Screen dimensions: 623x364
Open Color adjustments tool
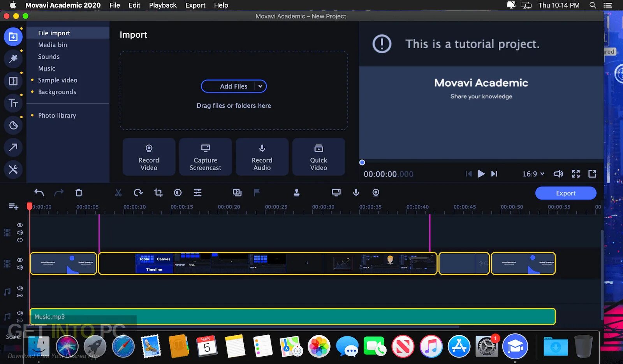tap(178, 192)
